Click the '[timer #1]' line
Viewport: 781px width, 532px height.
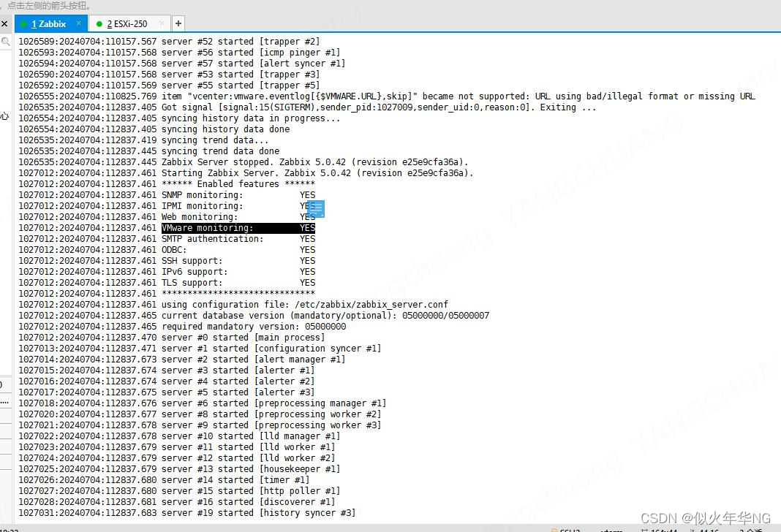[164, 479]
